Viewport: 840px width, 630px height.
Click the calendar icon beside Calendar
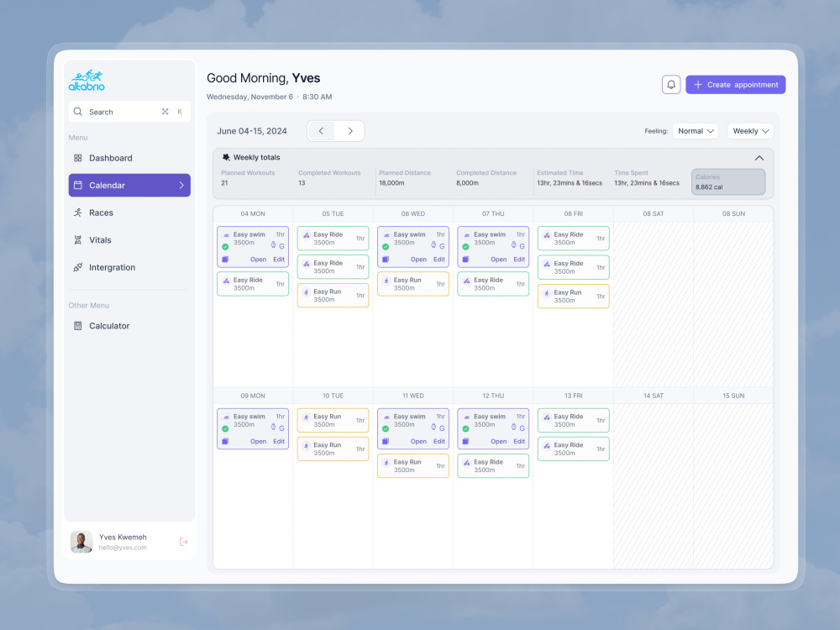tap(77, 185)
